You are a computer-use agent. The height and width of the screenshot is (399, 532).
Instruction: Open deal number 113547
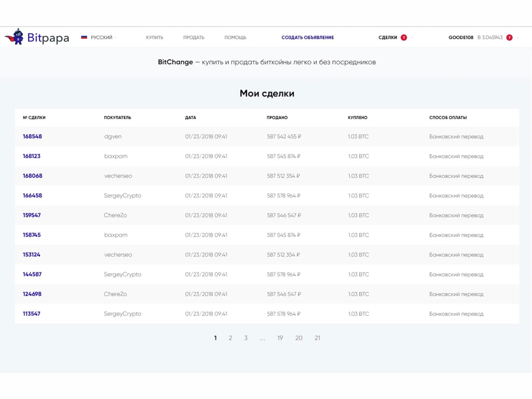tap(31, 314)
